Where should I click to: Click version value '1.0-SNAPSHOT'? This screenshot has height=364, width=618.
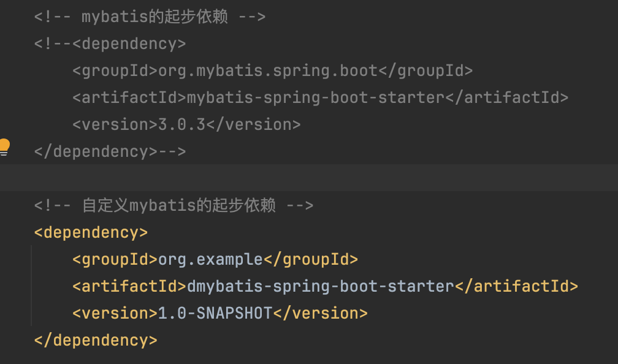215,314
